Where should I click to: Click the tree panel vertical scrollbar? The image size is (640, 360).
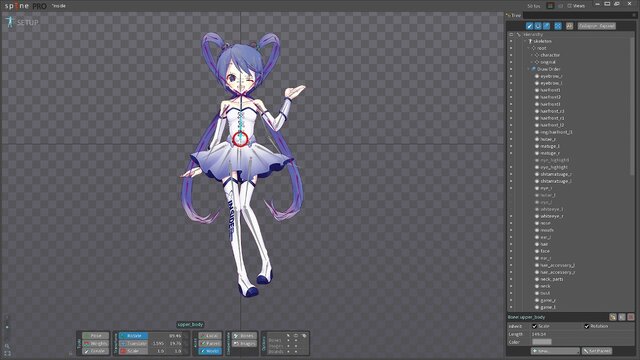tap(632, 106)
